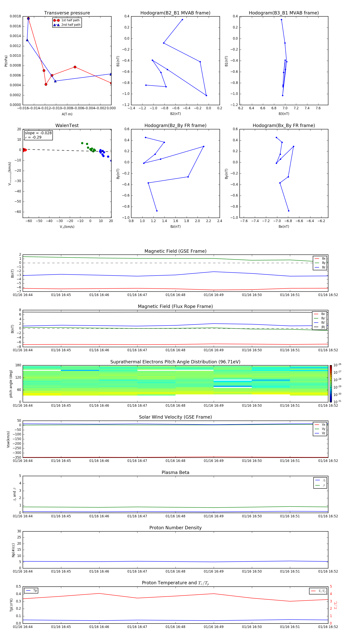
Task: Select the 'slope = -0.028' annotation
Action: (x=38, y=133)
